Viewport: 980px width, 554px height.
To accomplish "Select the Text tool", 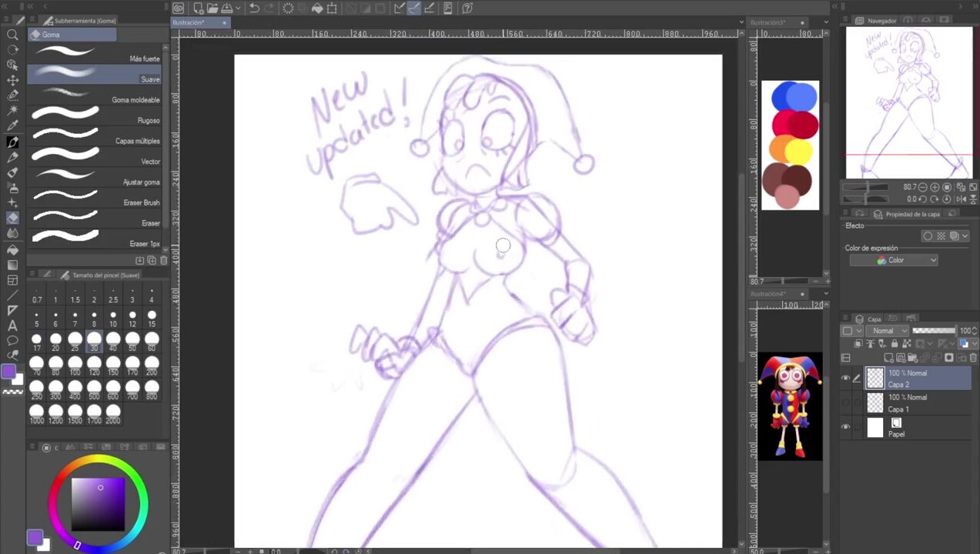I will 12,325.
